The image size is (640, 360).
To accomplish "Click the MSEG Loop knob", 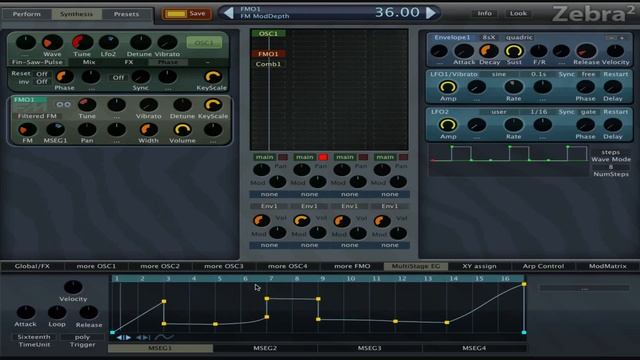I will pyautogui.click(x=57, y=312).
